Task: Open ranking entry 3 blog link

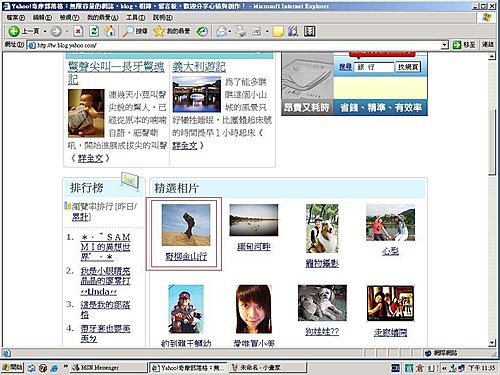Action: [105, 309]
